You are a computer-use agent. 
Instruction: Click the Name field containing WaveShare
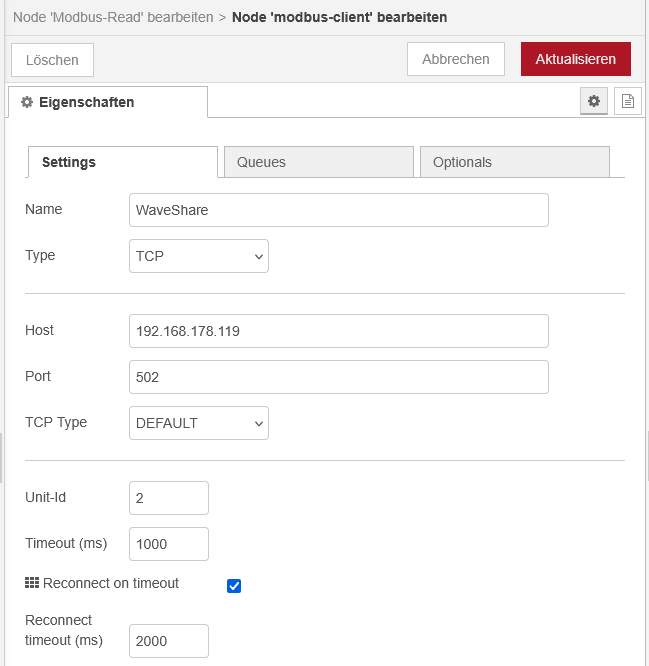click(x=338, y=210)
